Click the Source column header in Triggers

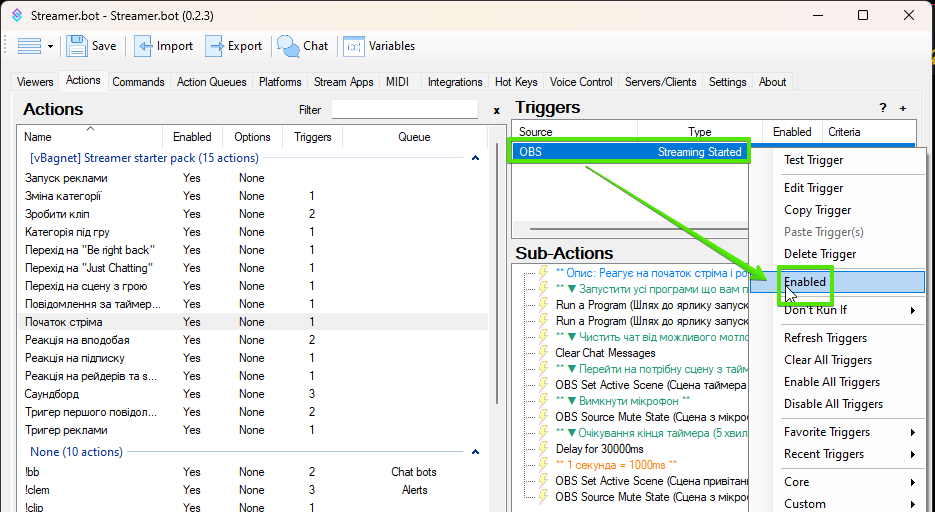[575, 132]
